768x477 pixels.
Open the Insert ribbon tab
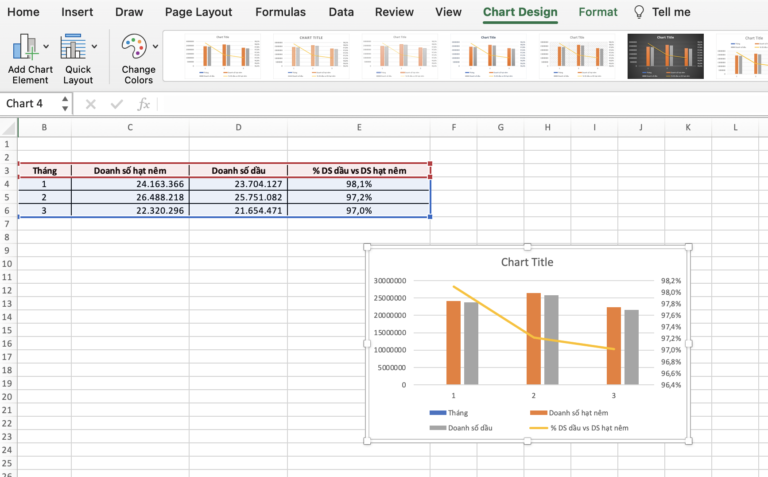pyautogui.click(x=77, y=12)
